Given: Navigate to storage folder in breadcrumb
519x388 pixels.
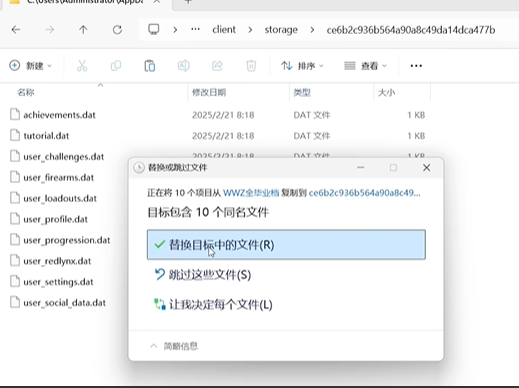Looking at the screenshot, I should pos(281,30).
